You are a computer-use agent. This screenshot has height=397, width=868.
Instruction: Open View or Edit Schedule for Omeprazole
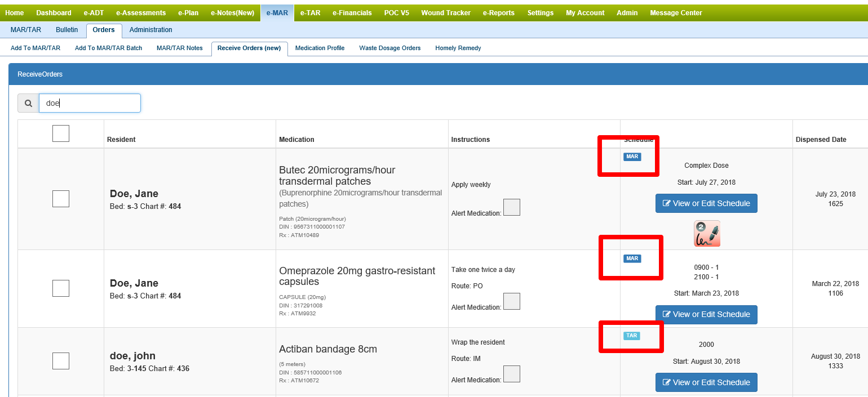click(706, 314)
